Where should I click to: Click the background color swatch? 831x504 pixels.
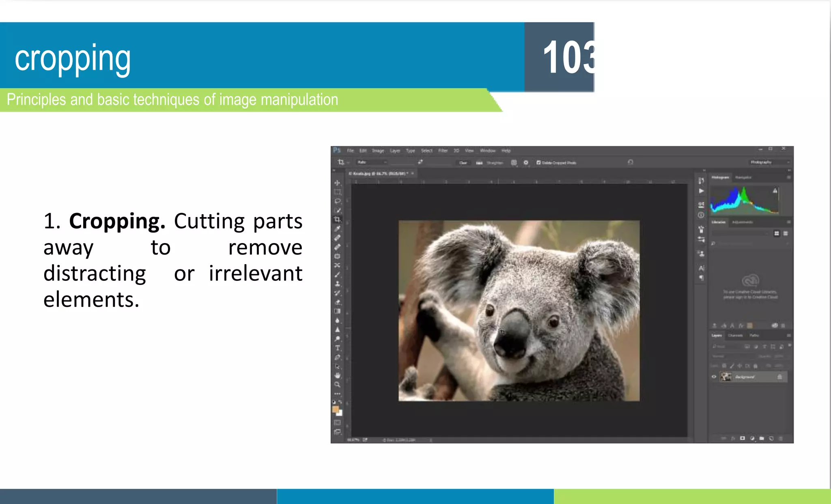coord(340,414)
